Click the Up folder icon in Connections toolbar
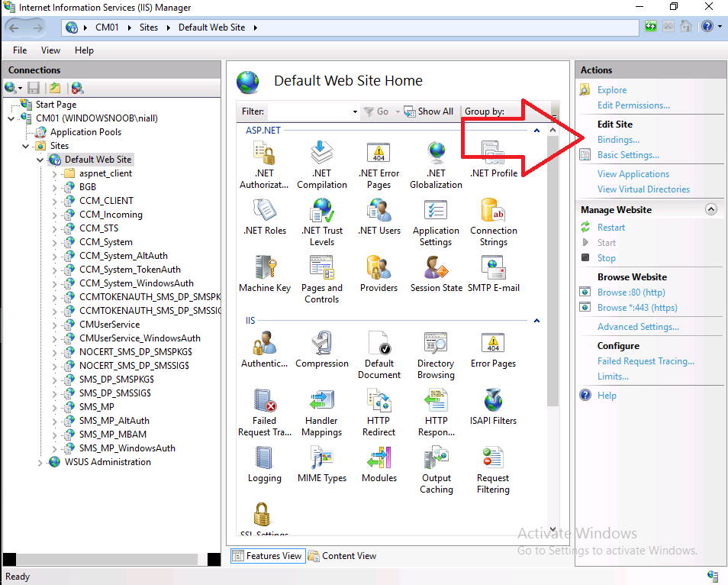The height and width of the screenshot is (585, 728). (x=55, y=87)
